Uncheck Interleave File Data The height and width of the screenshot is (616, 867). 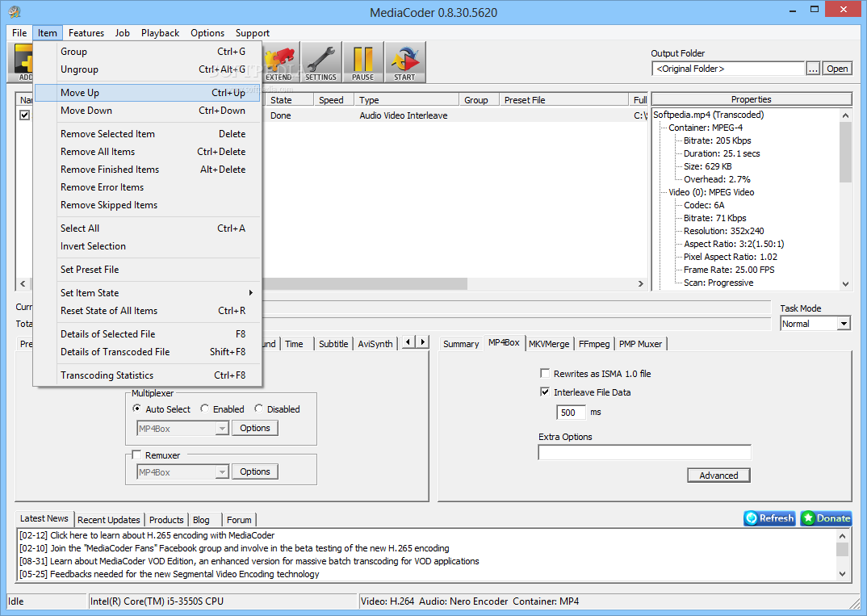(x=545, y=392)
